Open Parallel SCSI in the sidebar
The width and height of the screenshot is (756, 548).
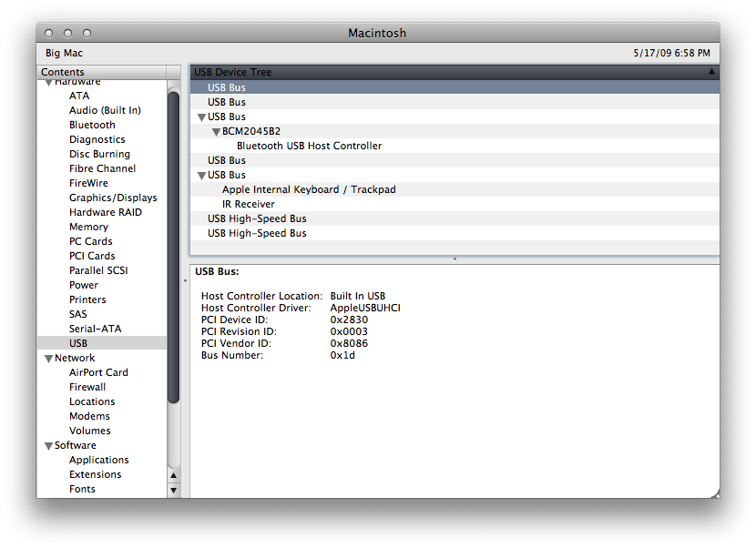click(x=98, y=270)
